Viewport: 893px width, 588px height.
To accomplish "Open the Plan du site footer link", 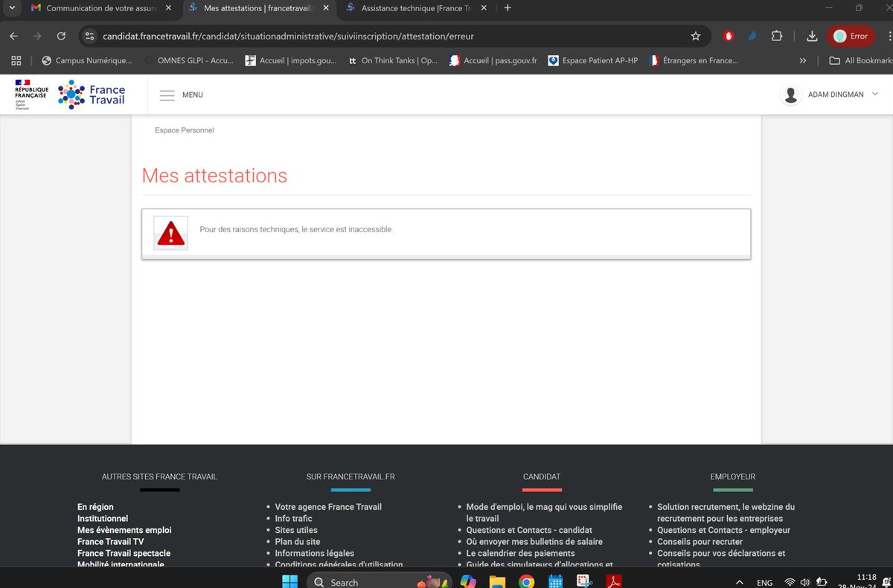I will [298, 542].
